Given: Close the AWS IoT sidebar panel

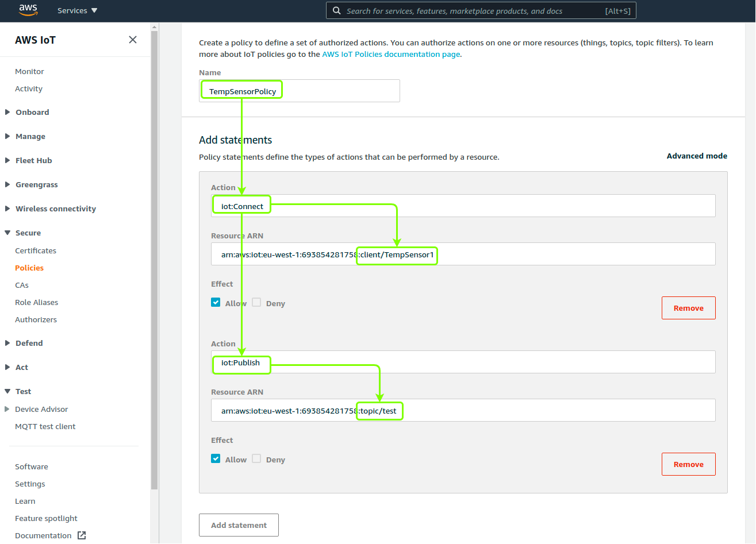Looking at the screenshot, I should [133, 40].
